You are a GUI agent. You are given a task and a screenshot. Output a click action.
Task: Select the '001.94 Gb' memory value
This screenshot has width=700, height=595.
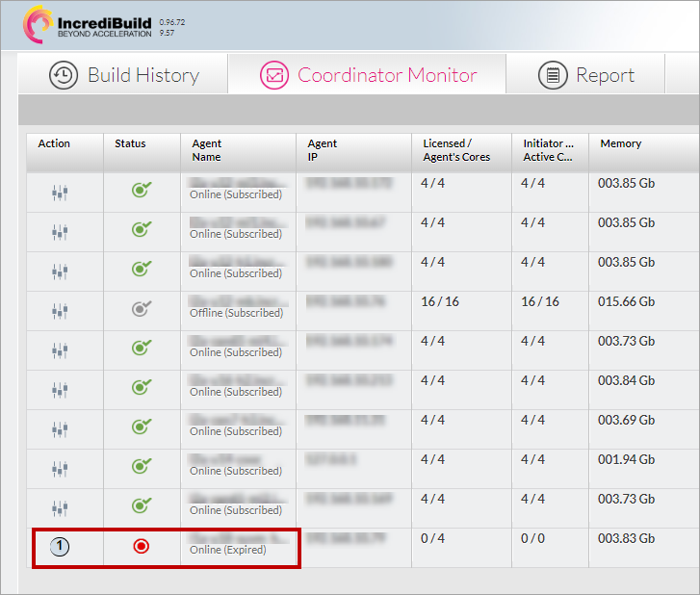tap(626, 459)
